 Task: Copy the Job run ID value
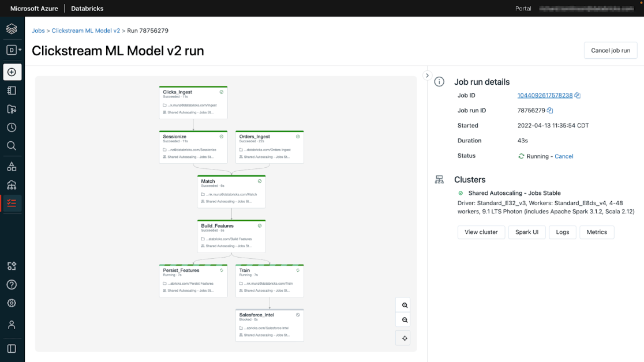[x=550, y=111]
